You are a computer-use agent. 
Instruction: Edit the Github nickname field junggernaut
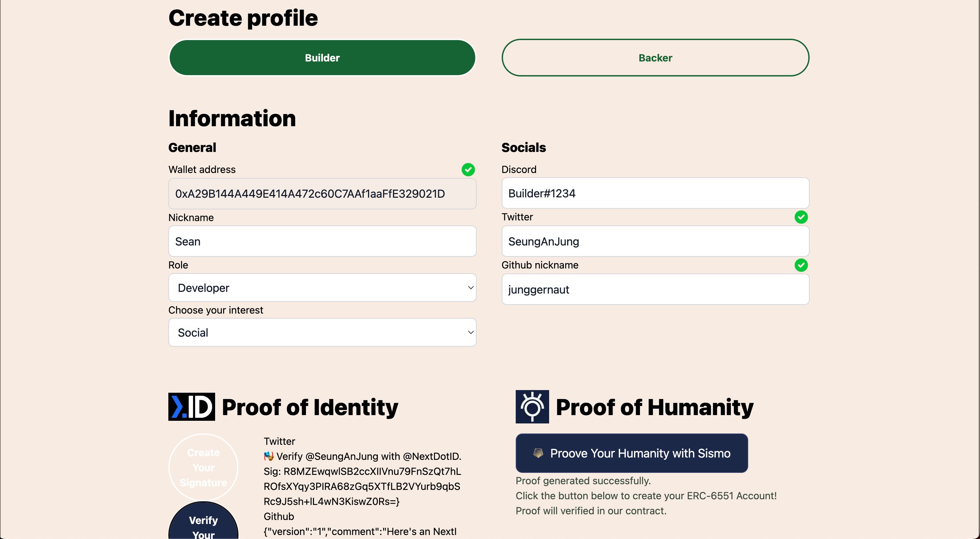tap(655, 290)
